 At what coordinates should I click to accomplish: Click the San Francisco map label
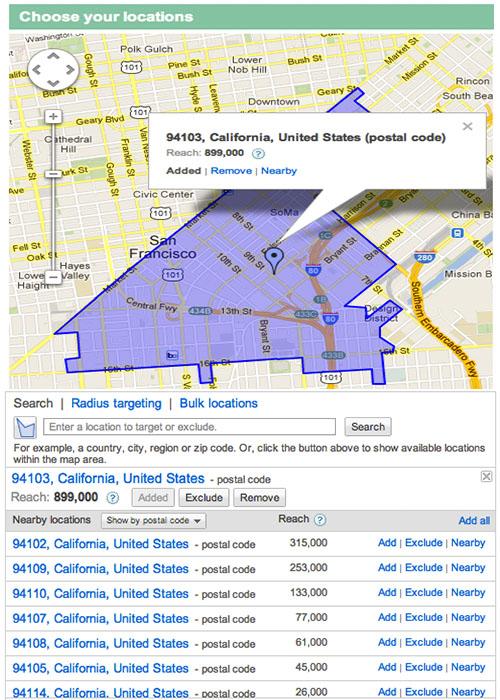point(163,247)
